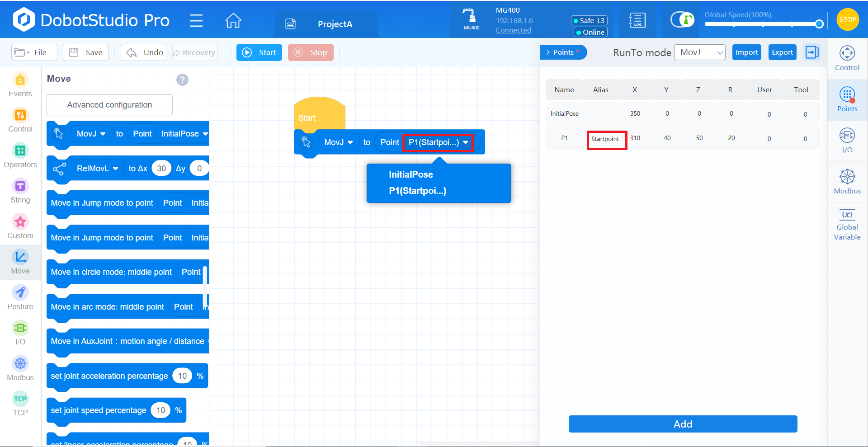868x447 pixels.
Task: Select the Operators category in left sidebar
Action: point(20,156)
